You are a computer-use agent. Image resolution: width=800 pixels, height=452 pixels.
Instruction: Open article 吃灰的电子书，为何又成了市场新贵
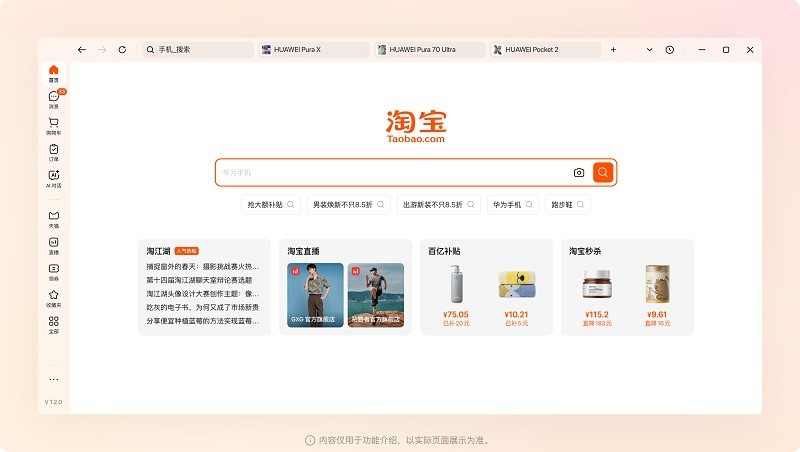click(203, 307)
